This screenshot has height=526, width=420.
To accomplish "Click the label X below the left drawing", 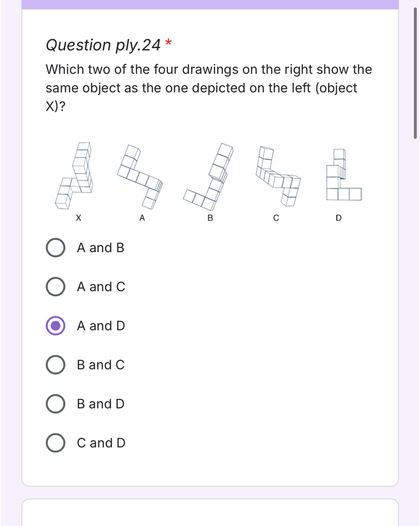I will pos(79,218).
